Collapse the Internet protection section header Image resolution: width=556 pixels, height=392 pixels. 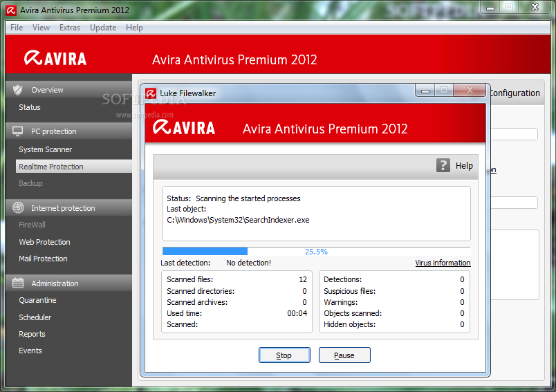(x=68, y=207)
